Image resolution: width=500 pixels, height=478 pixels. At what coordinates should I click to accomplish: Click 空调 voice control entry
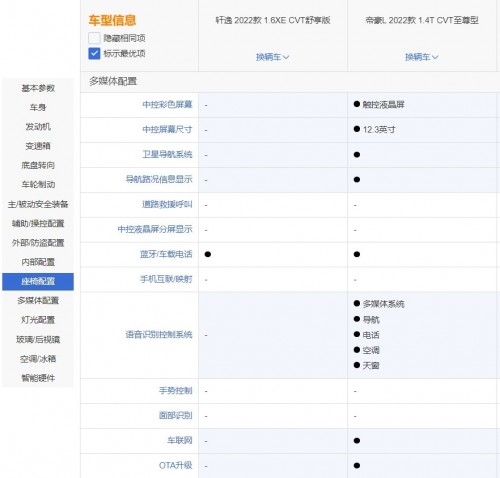coord(371,350)
